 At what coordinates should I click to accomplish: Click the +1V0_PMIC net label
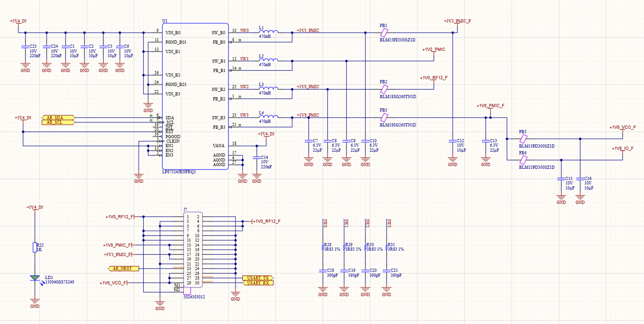[308, 87]
